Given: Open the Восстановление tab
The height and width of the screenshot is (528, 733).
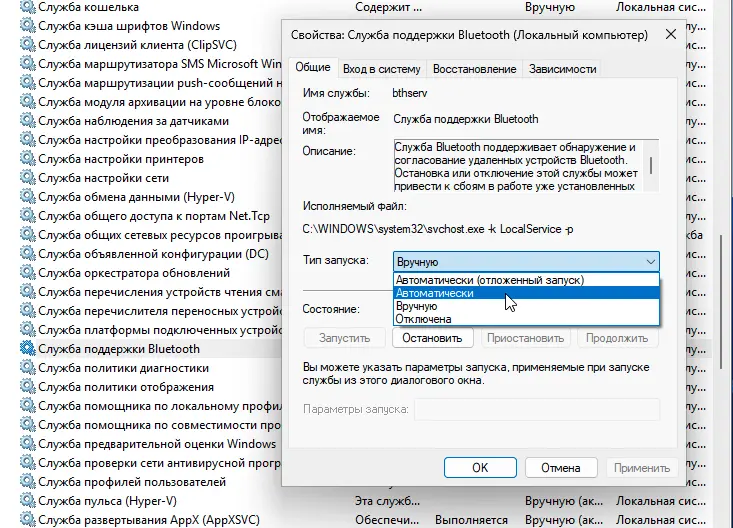Looking at the screenshot, I should point(477,69).
